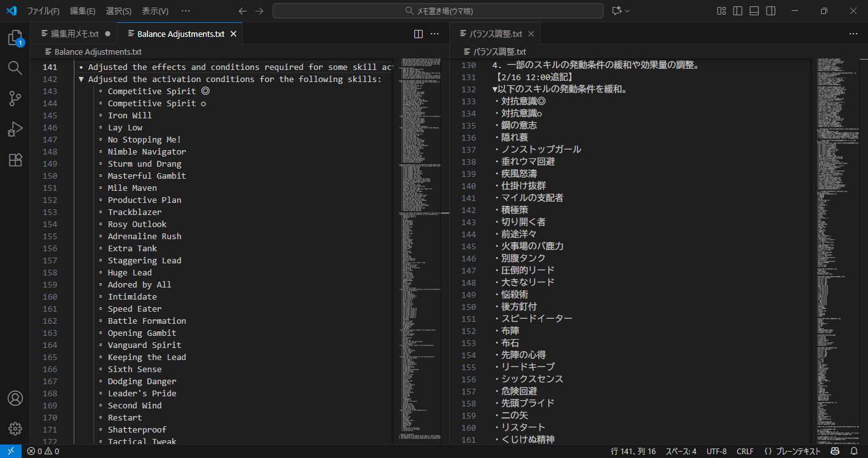The image size is (868, 458).
Task: Open More Actions for the バランス調整.txt editor group
Action: 853,34
